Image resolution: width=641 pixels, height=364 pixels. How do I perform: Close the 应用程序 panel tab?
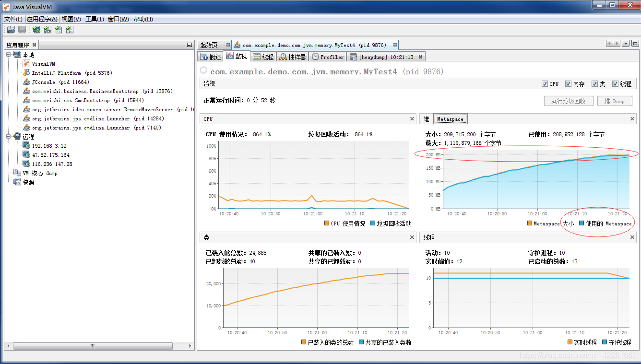[x=34, y=45]
